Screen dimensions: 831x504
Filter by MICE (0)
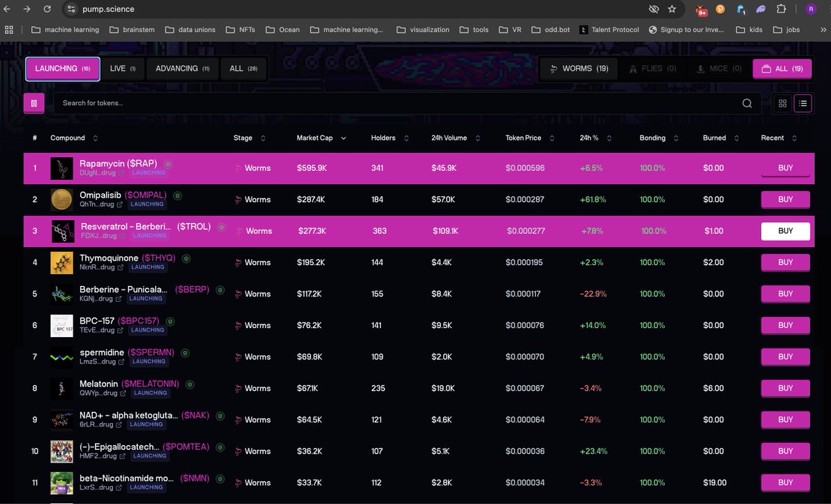coord(718,69)
